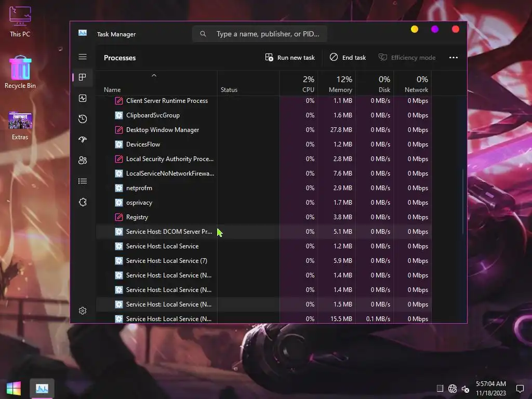532x399 pixels.
Task: Open the Windows Start button
Action: click(14, 388)
